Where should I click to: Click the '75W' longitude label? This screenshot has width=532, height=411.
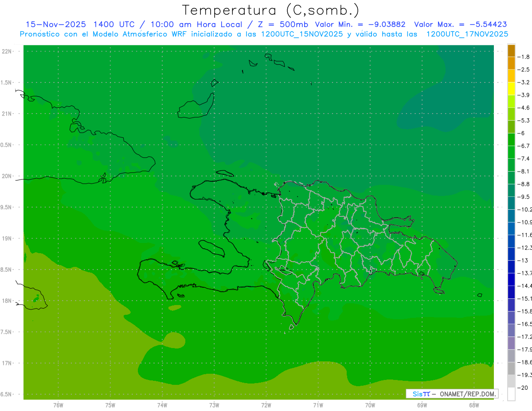click(x=110, y=405)
